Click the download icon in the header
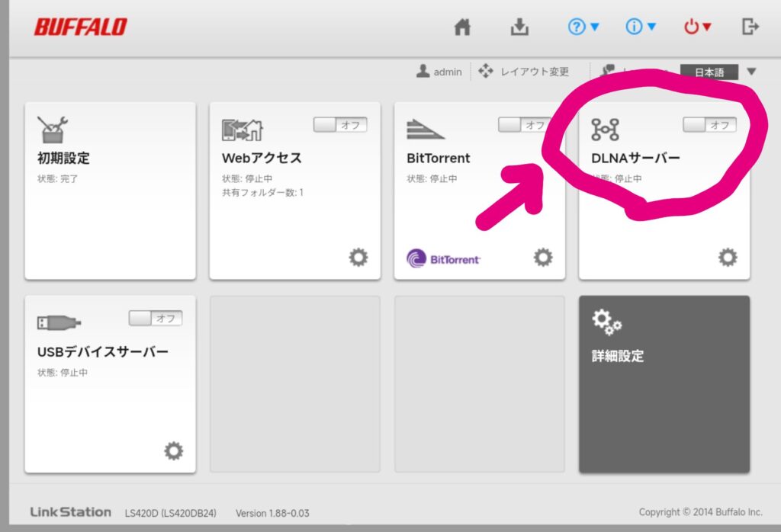The height and width of the screenshot is (532, 781). [x=519, y=27]
